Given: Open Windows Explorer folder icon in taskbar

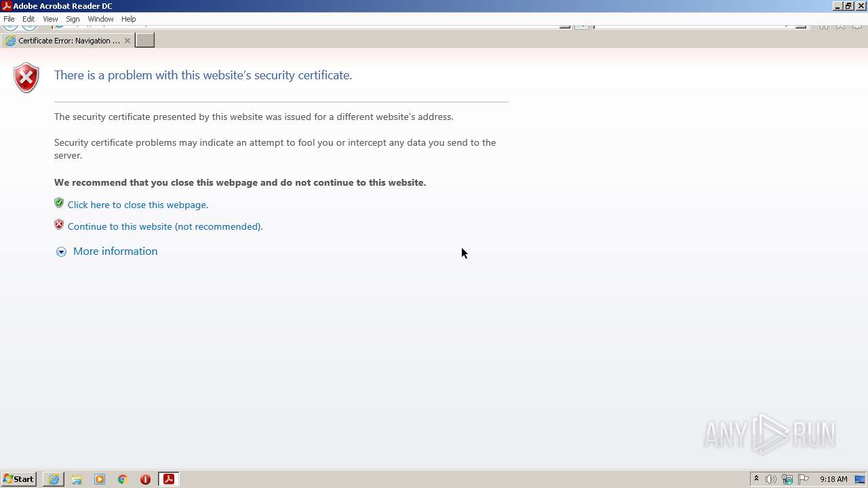Looking at the screenshot, I should (77, 479).
